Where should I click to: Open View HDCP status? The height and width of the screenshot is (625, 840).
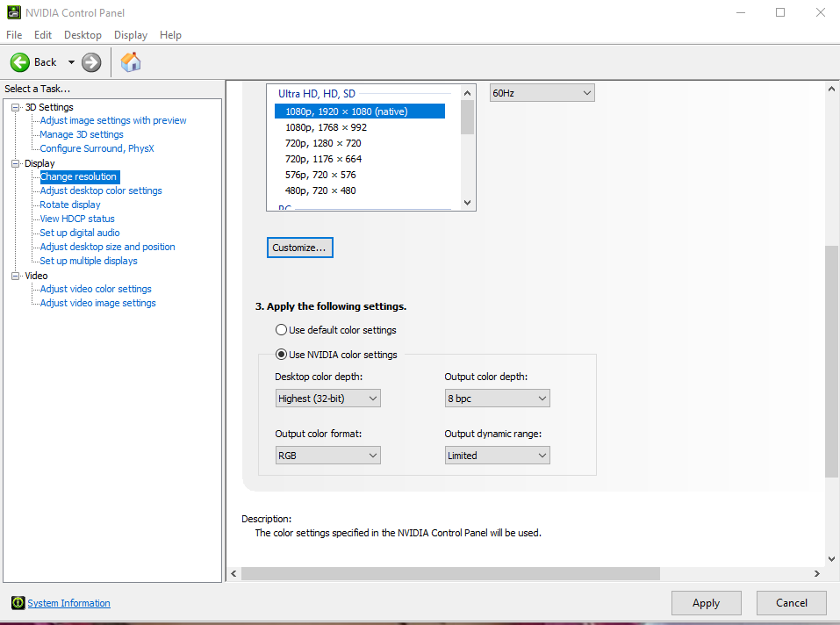click(77, 219)
